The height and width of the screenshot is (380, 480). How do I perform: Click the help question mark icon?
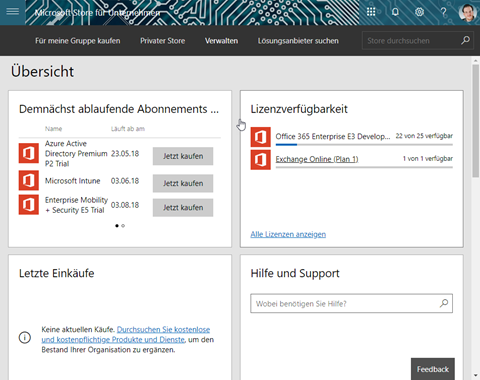(443, 12)
